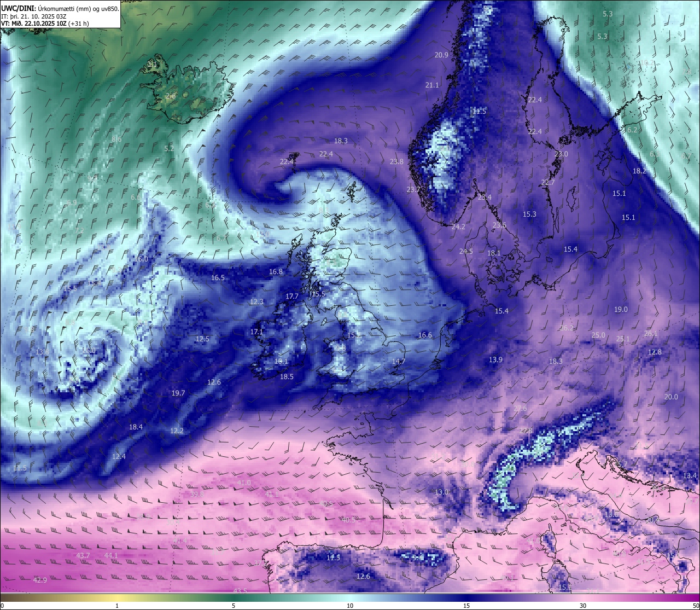
Task: Click the 21.1 value west of Norway
Action: point(432,85)
